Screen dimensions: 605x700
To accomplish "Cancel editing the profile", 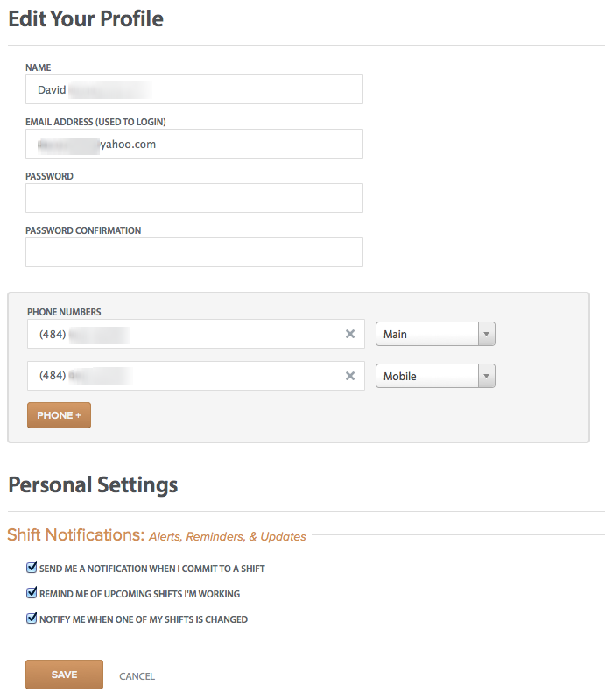I will [x=137, y=676].
